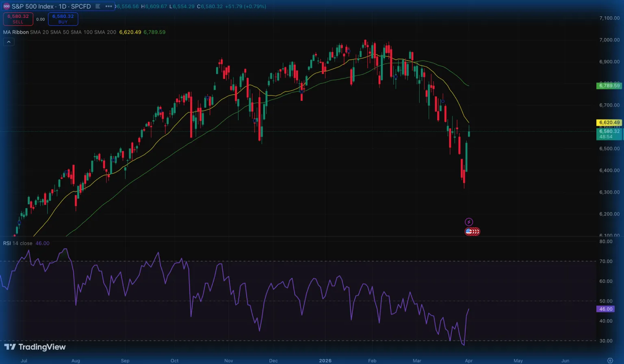624x364 pixels.
Task: Select the RSI 14 close indicator legend
Action: pyautogui.click(x=18, y=243)
